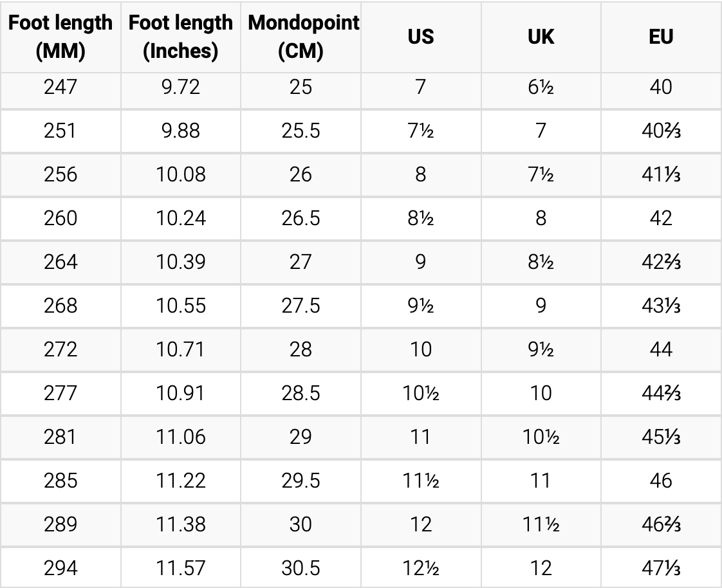
Task: Select the 294 foot length cell
Action: pos(60,568)
